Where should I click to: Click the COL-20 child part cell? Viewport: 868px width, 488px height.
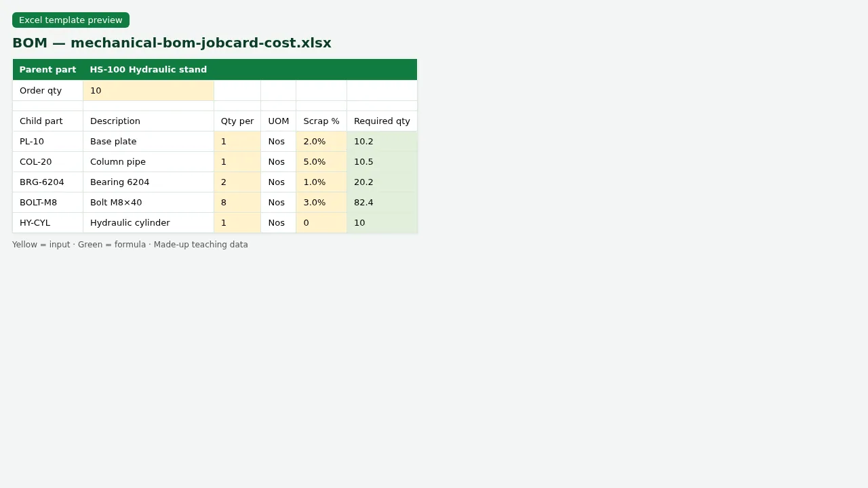coord(48,162)
